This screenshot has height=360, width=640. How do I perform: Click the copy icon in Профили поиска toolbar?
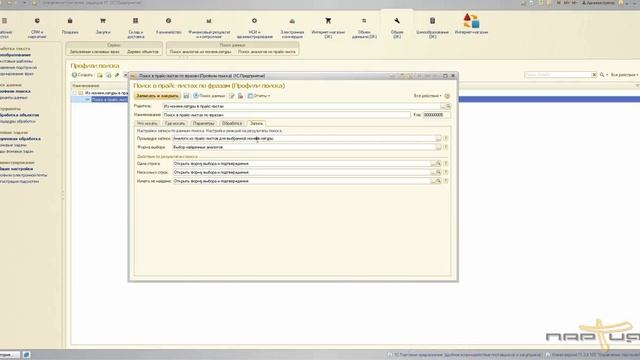coord(109,75)
